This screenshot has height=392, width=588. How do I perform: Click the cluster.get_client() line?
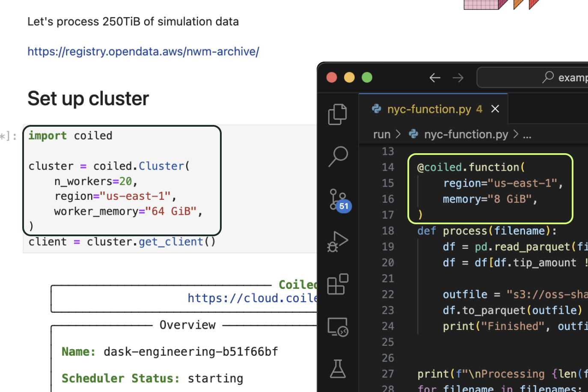122,242
